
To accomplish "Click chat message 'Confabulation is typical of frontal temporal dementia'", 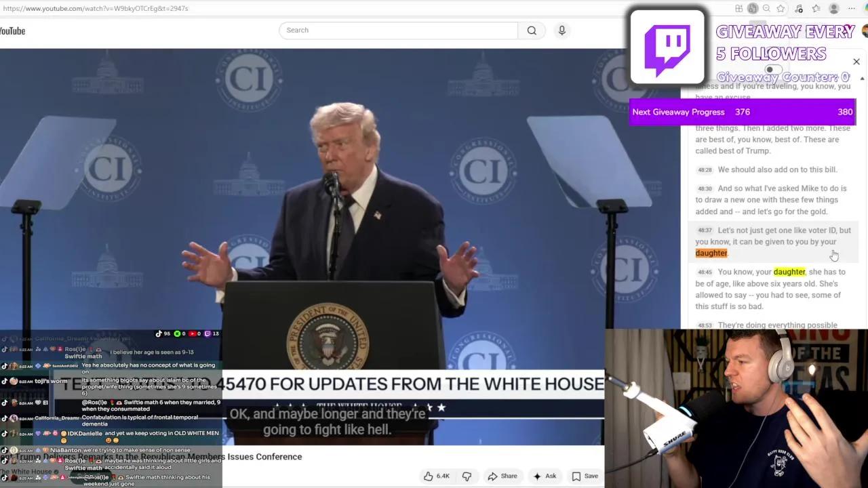I will point(140,421).
